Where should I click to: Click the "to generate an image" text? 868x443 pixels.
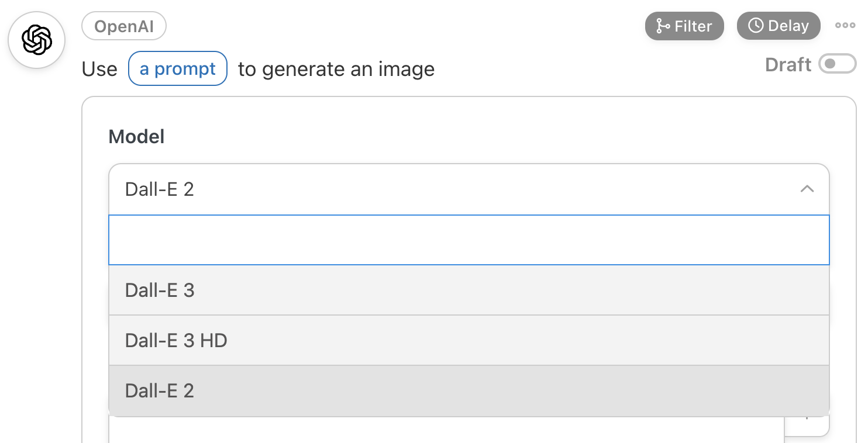[x=336, y=70]
